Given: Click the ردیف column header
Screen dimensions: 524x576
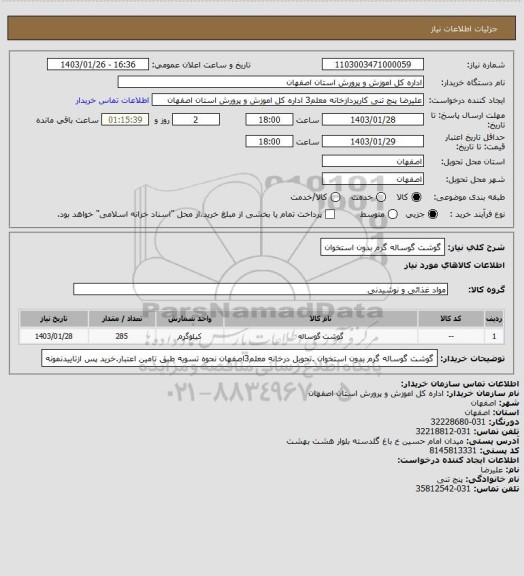Looking at the screenshot, I should coord(494,318).
